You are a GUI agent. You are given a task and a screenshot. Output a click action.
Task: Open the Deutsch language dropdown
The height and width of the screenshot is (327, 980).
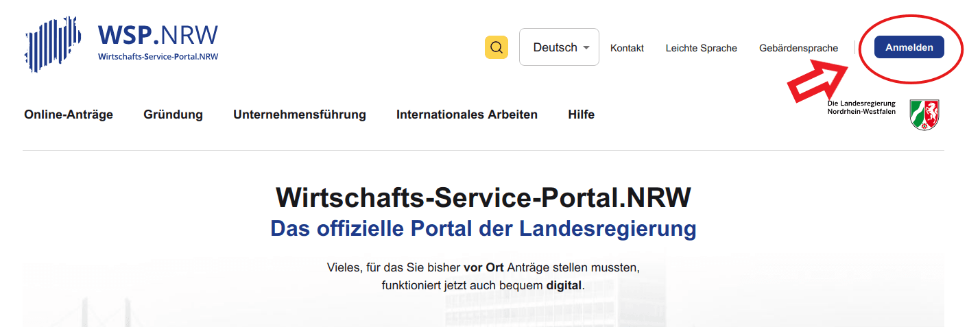(x=559, y=47)
